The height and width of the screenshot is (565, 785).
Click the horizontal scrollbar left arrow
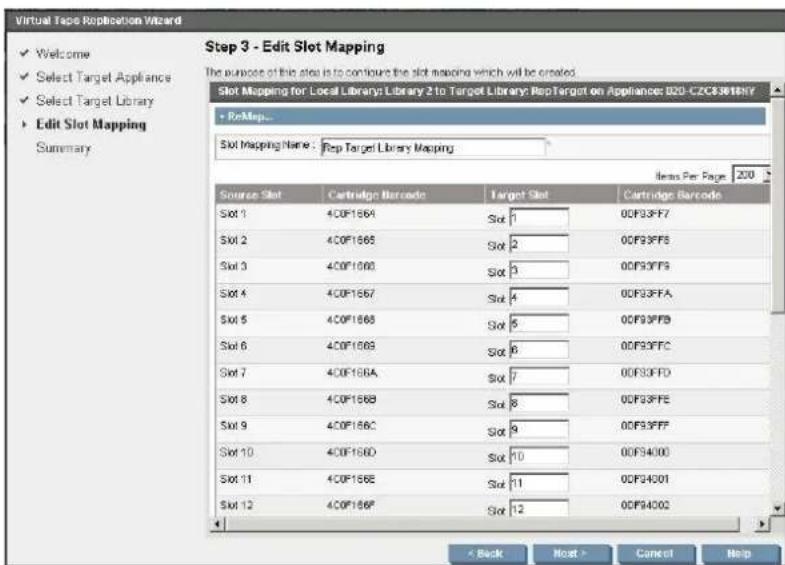pyautogui.click(x=217, y=524)
